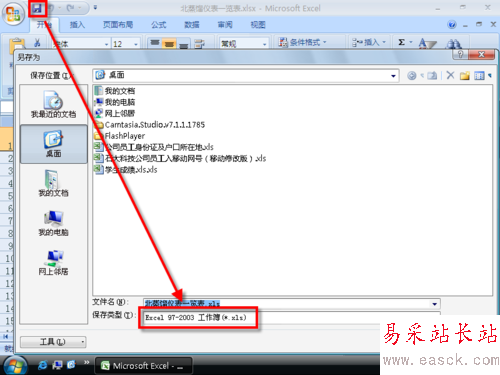Switch to the 开始 ribbon tab
This screenshot has width=500, height=375.
click(x=44, y=25)
